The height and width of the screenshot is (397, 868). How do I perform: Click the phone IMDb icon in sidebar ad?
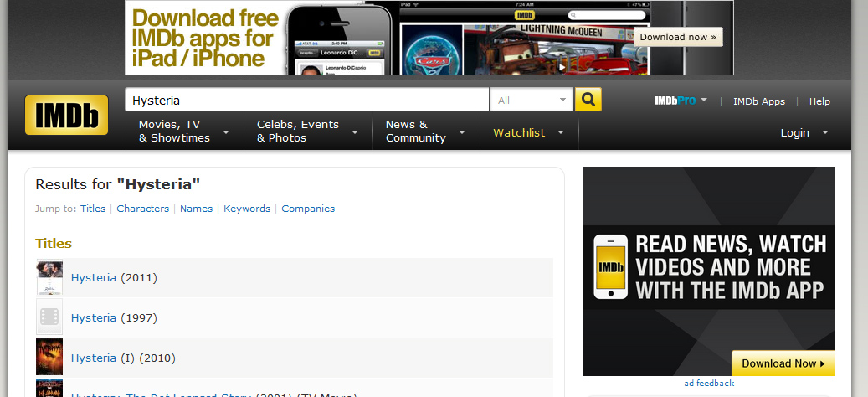pyautogui.click(x=611, y=267)
